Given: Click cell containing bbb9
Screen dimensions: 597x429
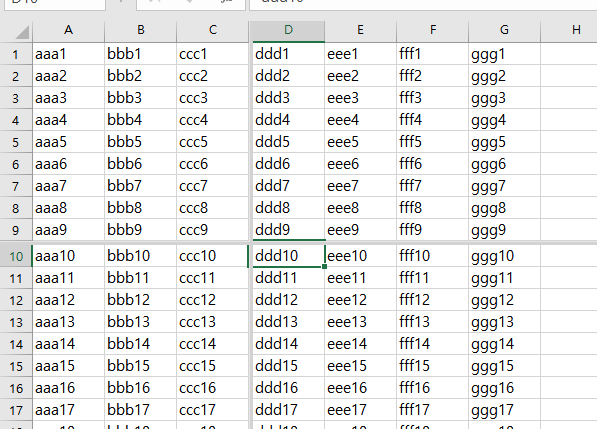Looking at the screenshot, I should (x=140, y=230).
